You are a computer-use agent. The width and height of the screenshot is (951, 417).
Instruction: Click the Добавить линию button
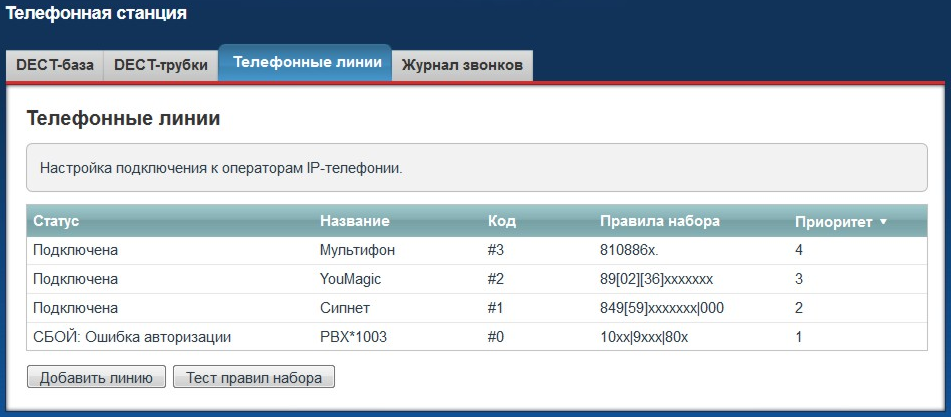click(x=96, y=377)
